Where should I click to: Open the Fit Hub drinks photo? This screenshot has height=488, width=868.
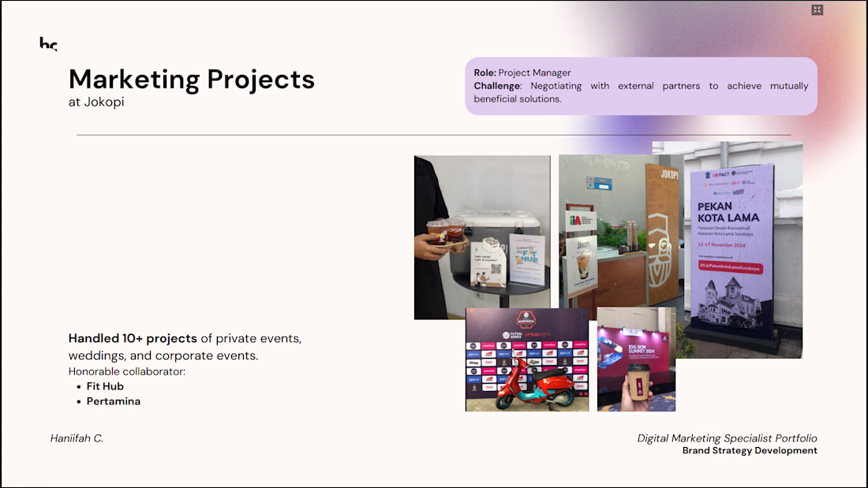(482, 237)
